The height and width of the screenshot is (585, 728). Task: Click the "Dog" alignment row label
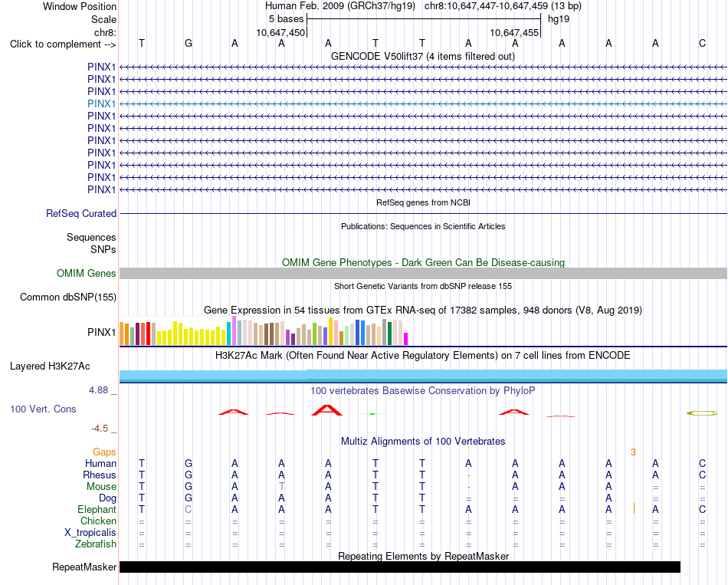coord(107,498)
